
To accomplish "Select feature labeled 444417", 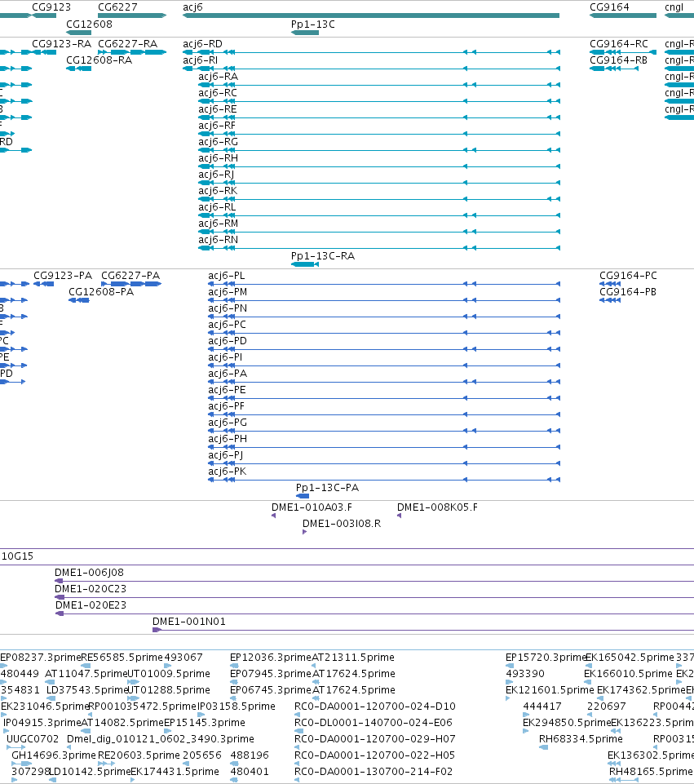I will pyautogui.click(x=542, y=706).
